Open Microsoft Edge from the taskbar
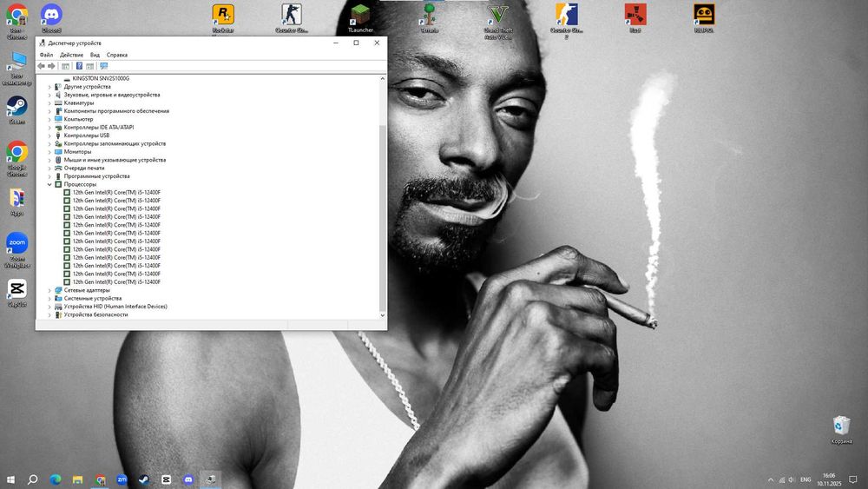 (x=56, y=479)
